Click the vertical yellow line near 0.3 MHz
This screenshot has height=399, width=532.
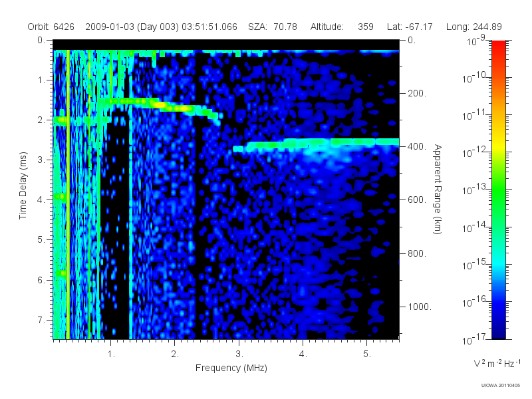68,194
